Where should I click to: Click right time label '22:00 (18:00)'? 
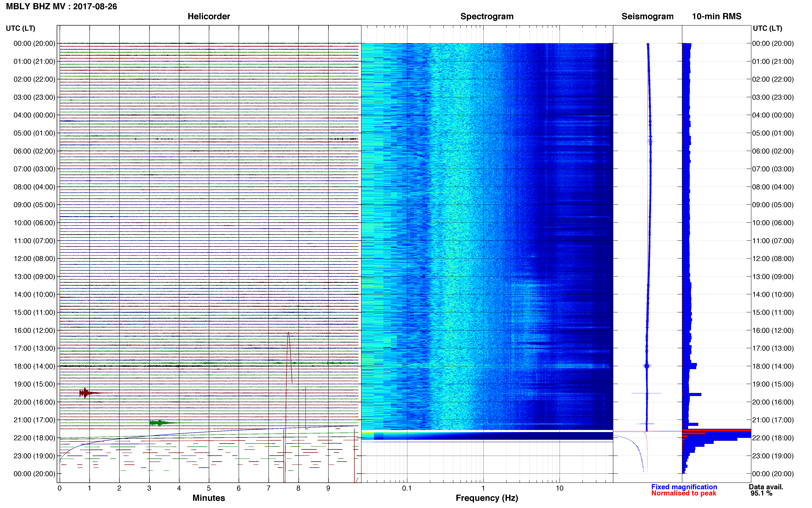click(773, 438)
